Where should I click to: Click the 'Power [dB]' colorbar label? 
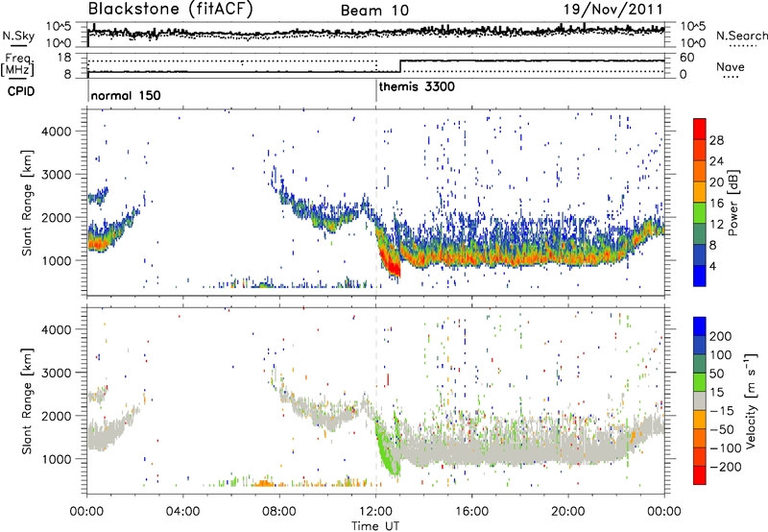point(732,203)
